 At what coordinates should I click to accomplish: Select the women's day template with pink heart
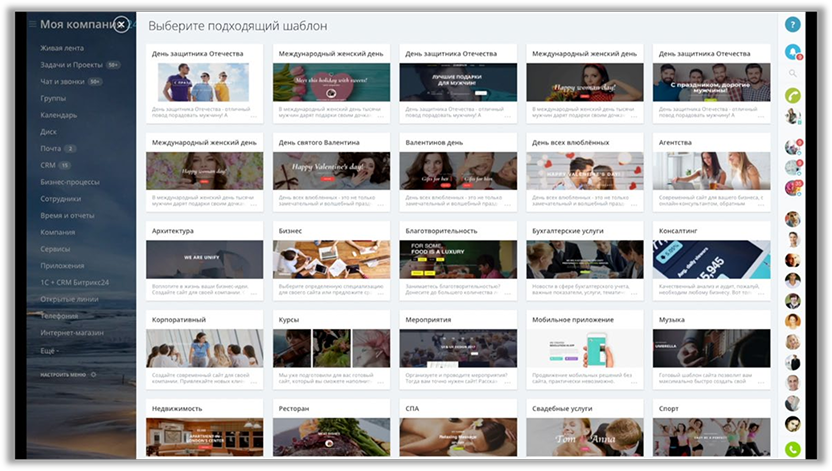(331, 84)
